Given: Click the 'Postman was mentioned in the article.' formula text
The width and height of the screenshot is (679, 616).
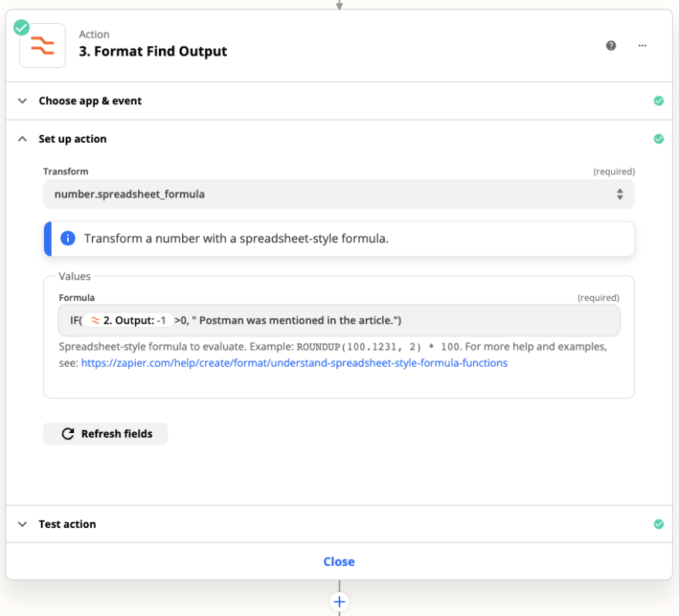Looking at the screenshot, I should click(x=296, y=320).
